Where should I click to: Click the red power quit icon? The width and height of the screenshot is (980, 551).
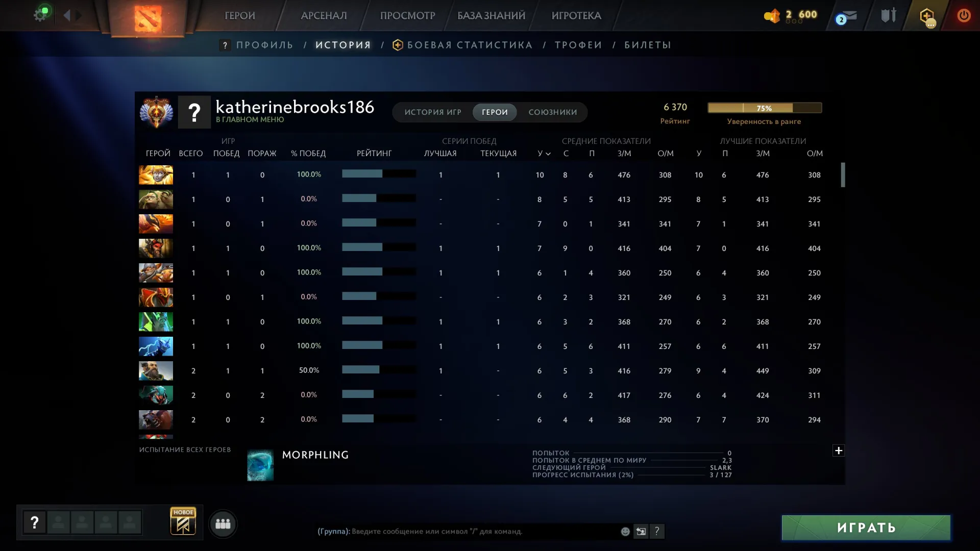point(964,15)
